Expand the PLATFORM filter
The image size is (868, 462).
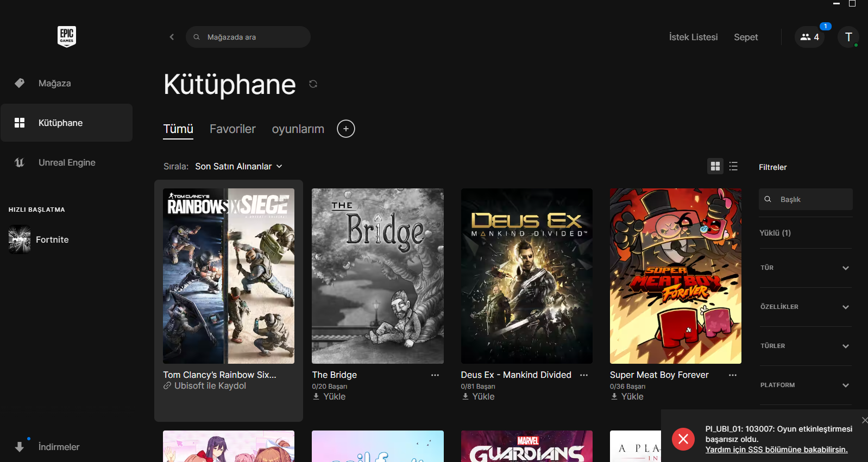(806, 385)
